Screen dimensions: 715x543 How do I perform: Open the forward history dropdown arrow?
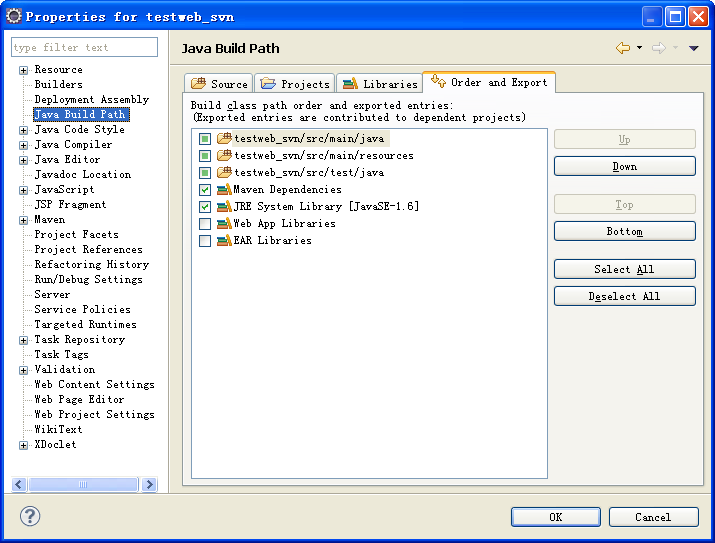coord(675,47)
